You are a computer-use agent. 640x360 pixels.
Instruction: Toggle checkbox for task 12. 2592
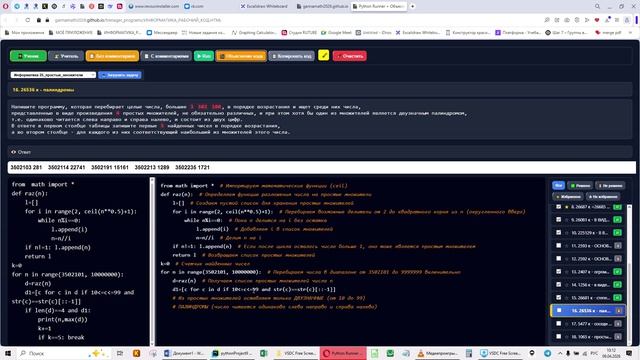(559, 259)
